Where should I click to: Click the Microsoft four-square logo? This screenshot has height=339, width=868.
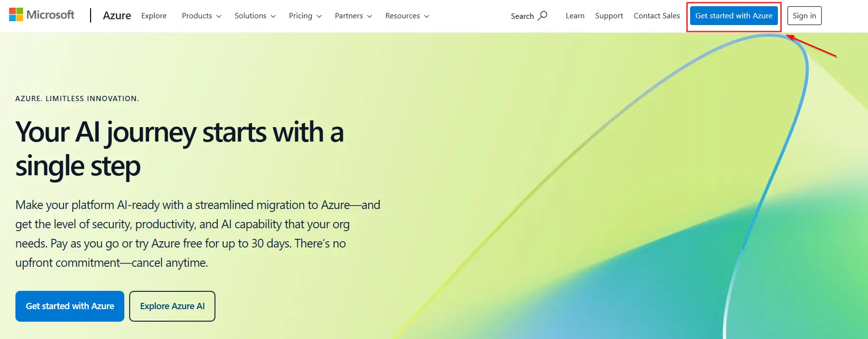16,14
